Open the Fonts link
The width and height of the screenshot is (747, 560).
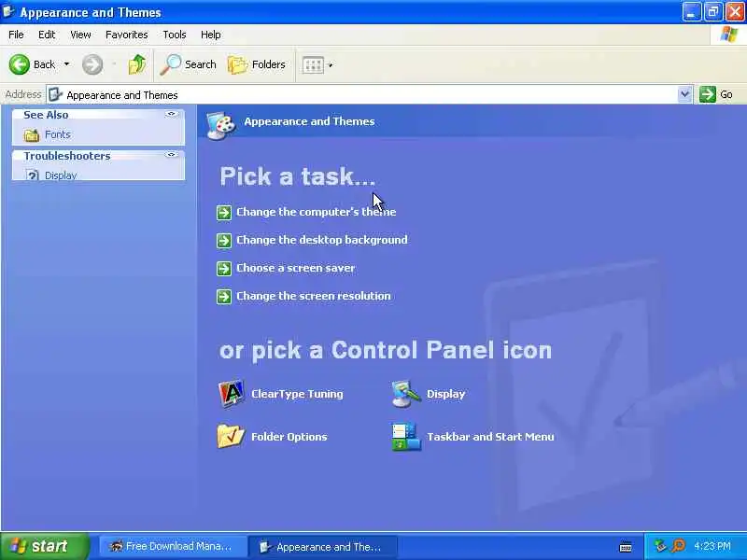point(58,134)
